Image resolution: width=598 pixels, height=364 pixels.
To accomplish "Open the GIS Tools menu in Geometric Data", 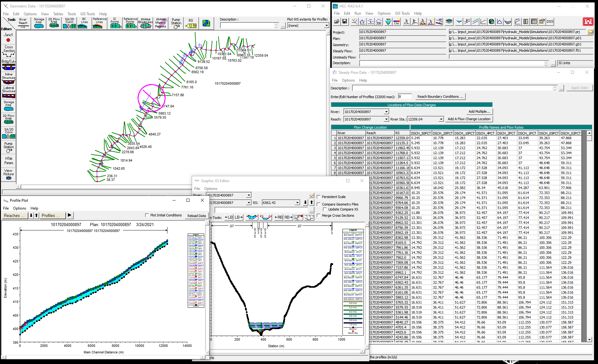I will tap(87, 14).
